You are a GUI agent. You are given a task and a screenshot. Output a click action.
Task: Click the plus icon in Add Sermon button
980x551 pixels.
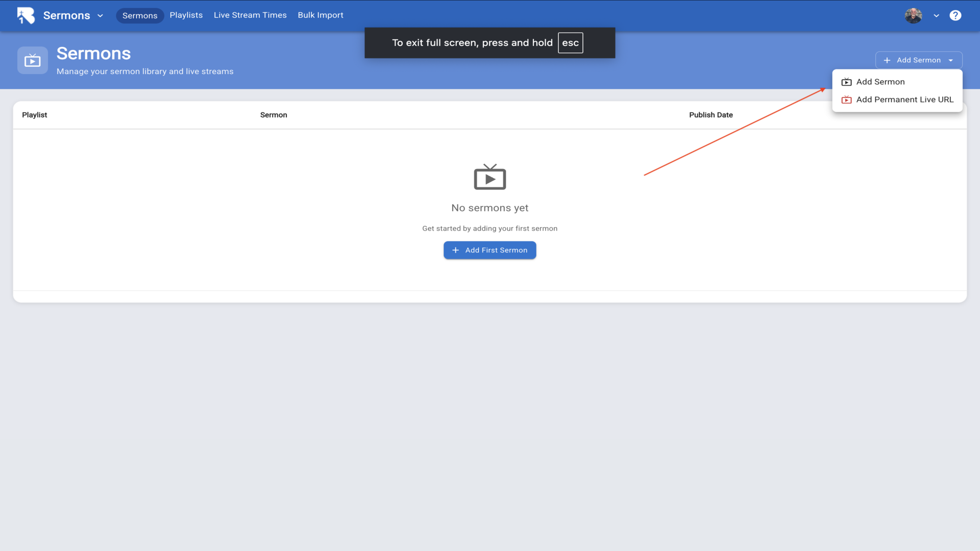[x=887, y=60]
